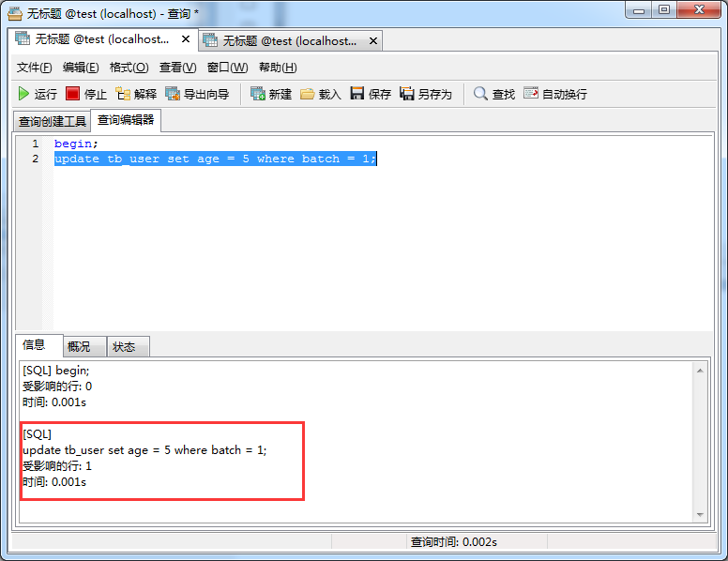This screenshot has height=561, width=728.
Task: Select the 查询编辑器 tab
Action: pyautogui.click(x=126, y=120)
